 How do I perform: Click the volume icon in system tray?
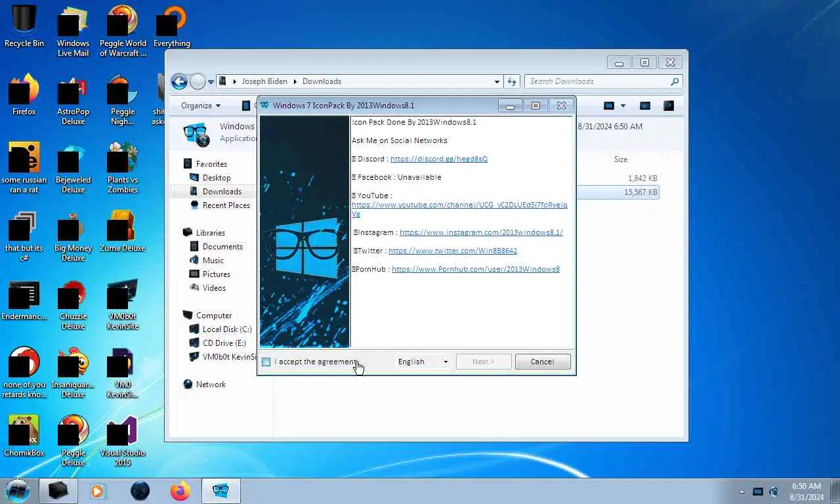tap(774, 492)
